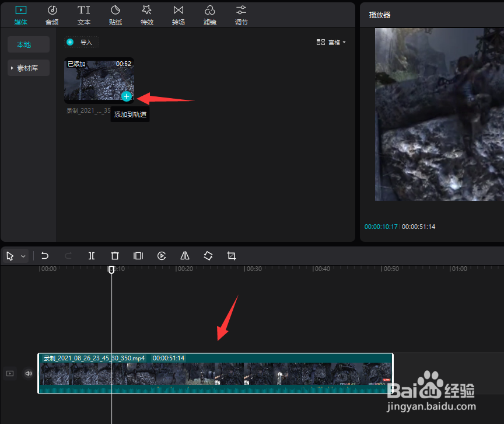Click the audio waveform on the clip
Image resolution: width=504 pixels, height=424 pixels.
tap(216, 389)
